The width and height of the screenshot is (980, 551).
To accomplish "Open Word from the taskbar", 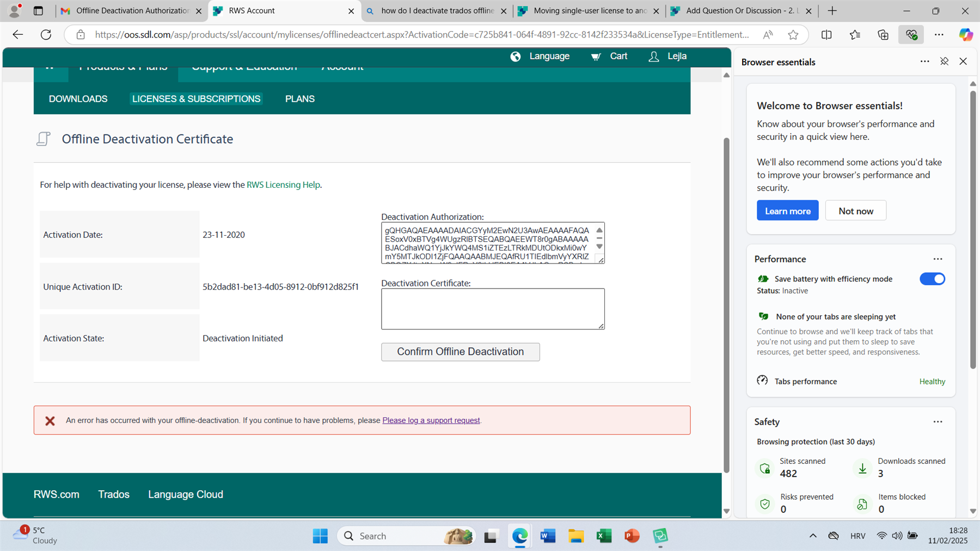I will tap(548, 536).
